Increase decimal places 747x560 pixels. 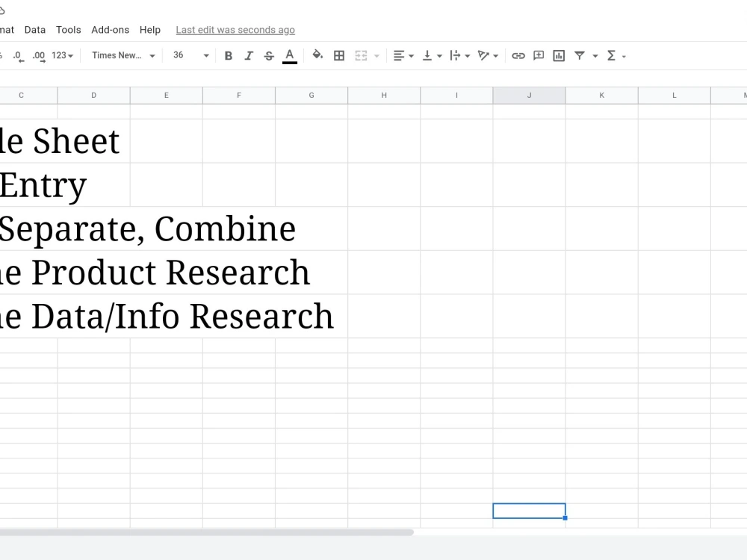point(39,56)
